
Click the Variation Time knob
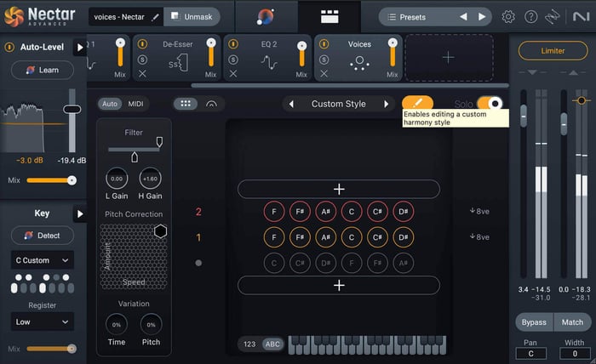(117, 325)
